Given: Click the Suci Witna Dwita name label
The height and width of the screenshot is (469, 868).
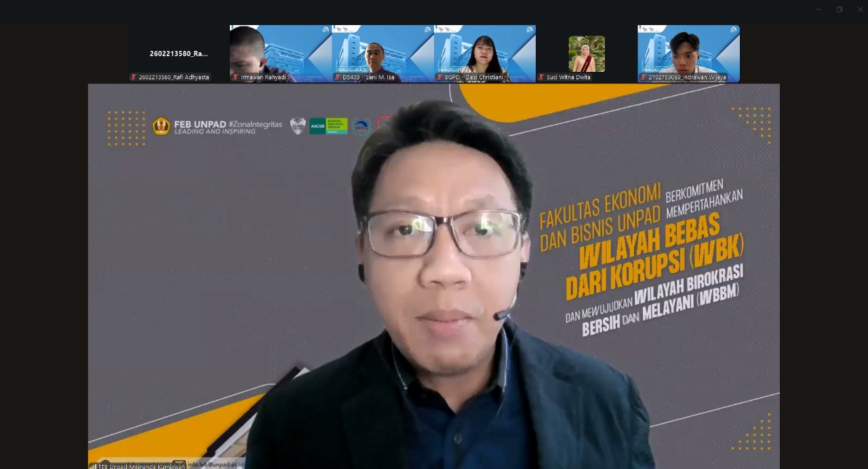Looking at the screenshot, I should pyautogui.click(x=568, y=77).
